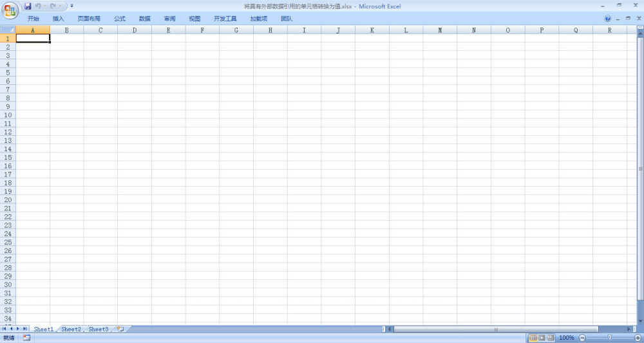Select column D header

coord(135,30)
